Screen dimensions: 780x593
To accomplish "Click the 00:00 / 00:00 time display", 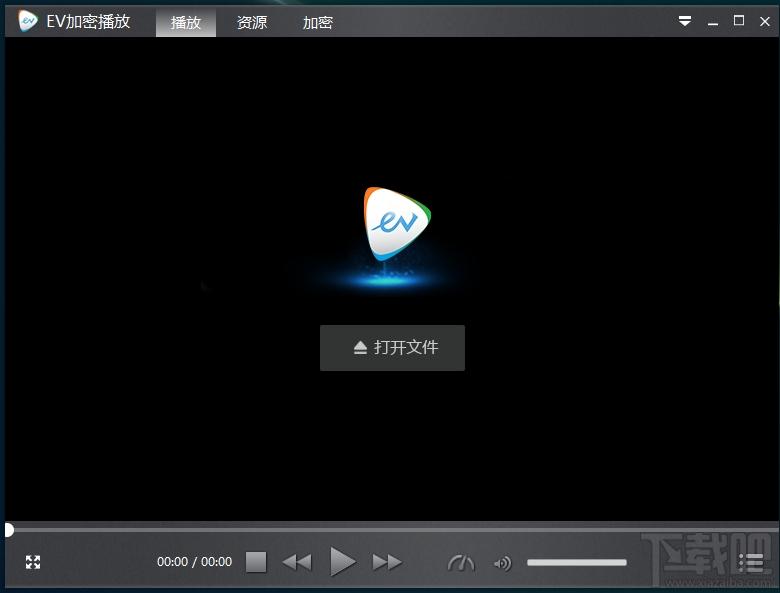I will point(194,562).
